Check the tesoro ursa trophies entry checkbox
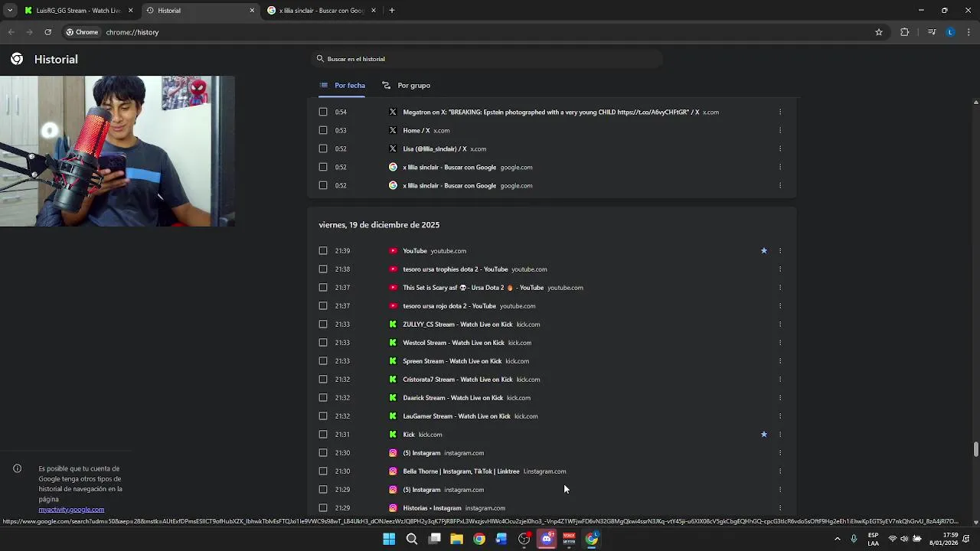The width and height of the screenshot is (980, 551). pyautogui.click(x=323, y=269)
